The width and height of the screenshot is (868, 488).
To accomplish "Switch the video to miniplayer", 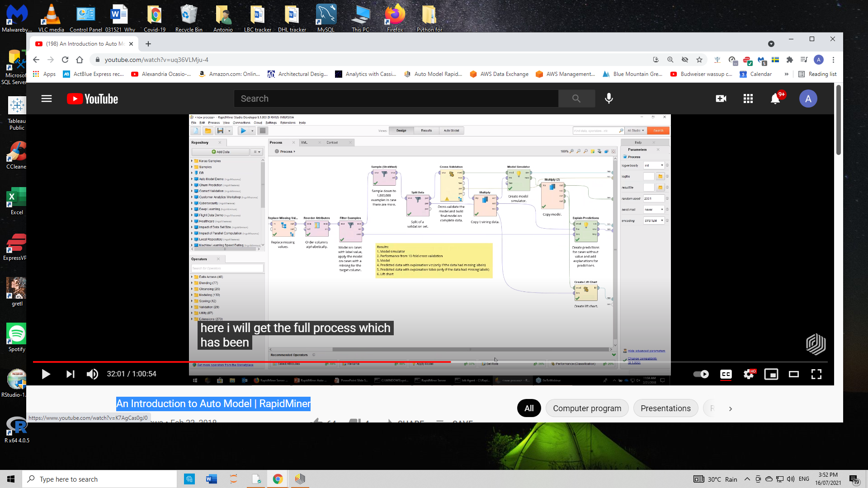I will (771, 374).
